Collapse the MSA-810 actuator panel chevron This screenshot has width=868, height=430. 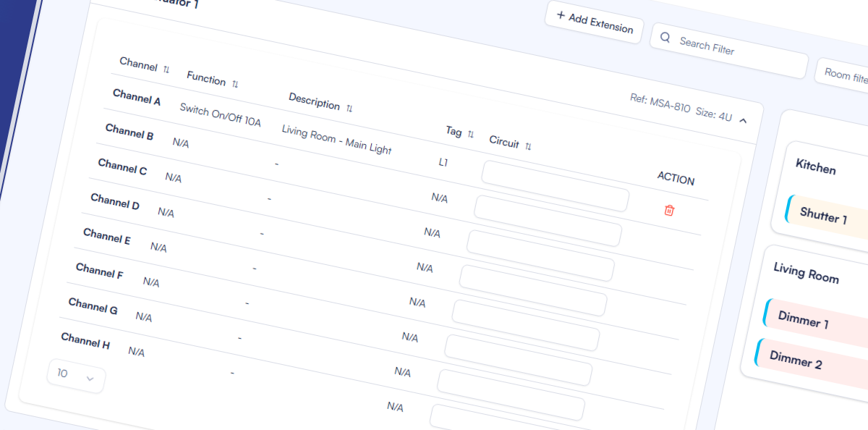743,121
